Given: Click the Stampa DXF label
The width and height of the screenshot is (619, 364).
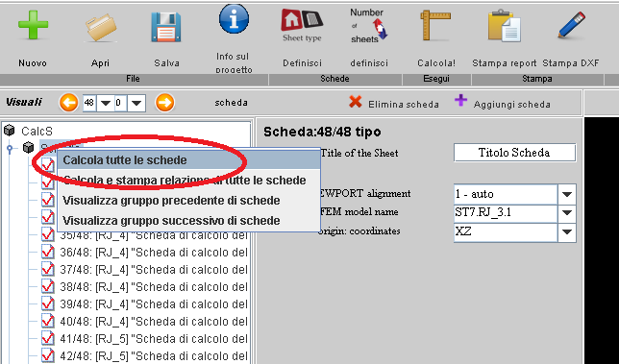Looking at the screenshot, I should 571,63.
